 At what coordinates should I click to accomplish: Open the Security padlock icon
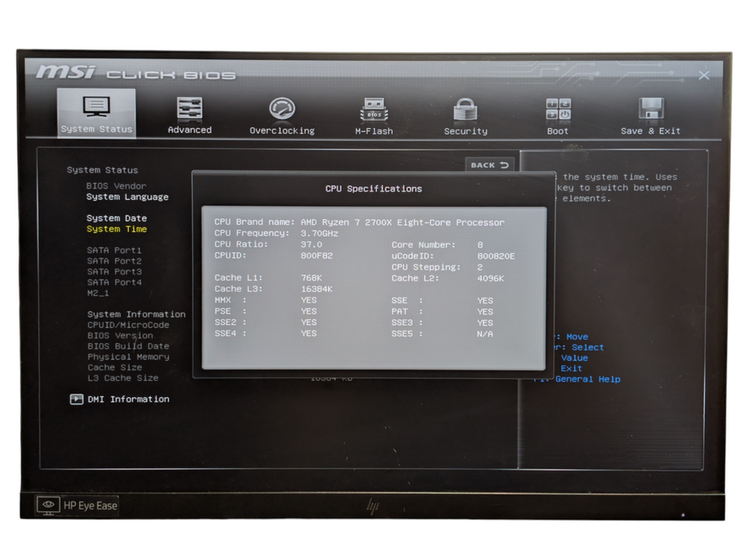(465, 109)
